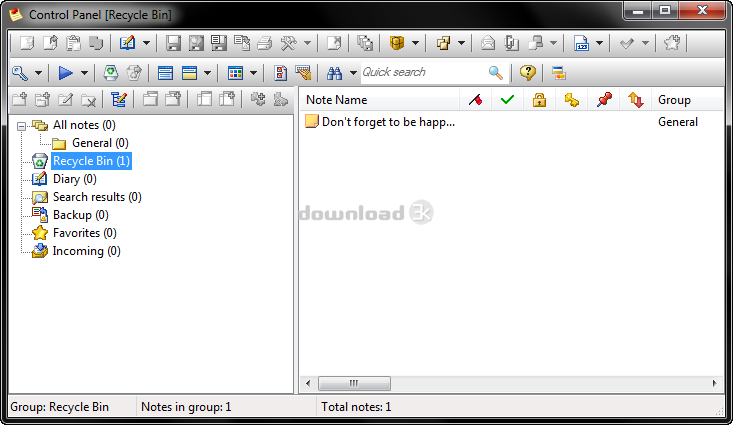Sort by the up-down arrows column header
This screenshot has width=733, height=425.
tap(636, 100)
